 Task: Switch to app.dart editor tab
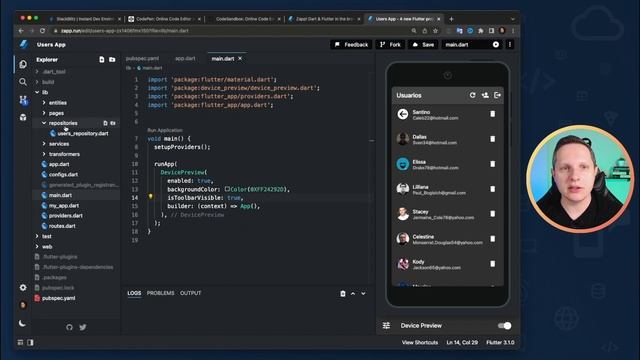point(185,59)
